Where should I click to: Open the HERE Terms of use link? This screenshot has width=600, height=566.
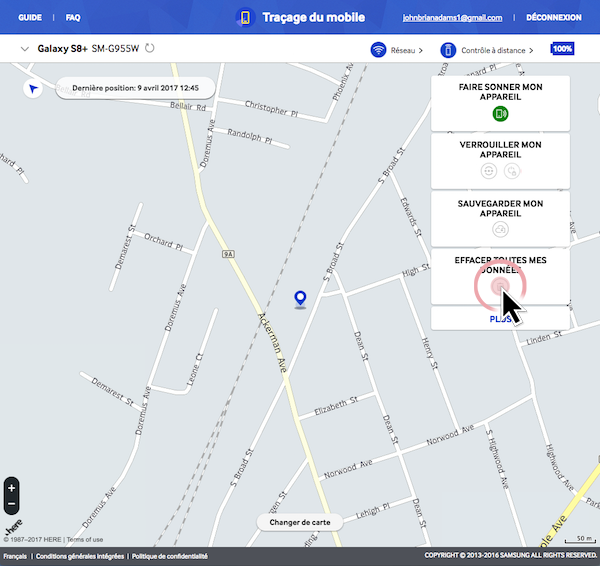coord(85,539)
